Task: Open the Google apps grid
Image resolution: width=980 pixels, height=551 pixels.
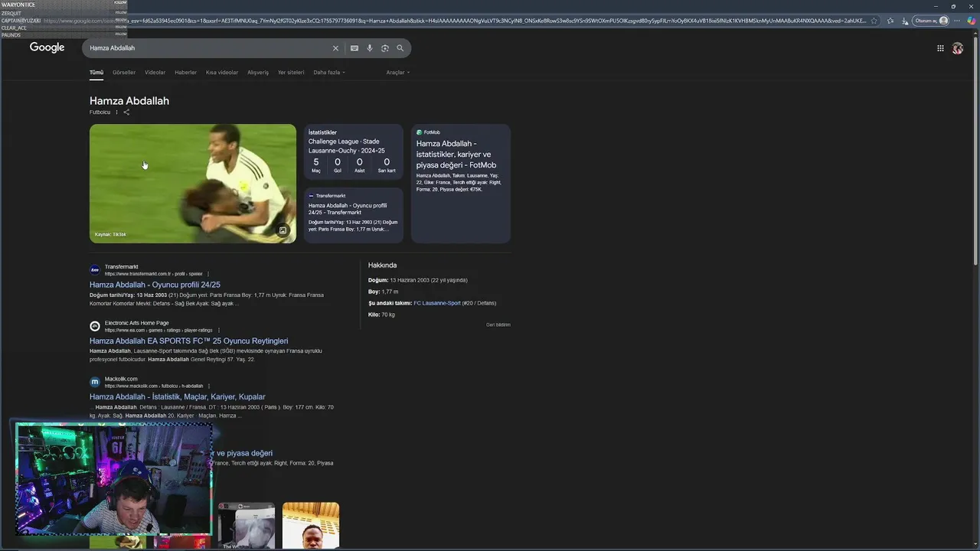Action: click(940, 48)
